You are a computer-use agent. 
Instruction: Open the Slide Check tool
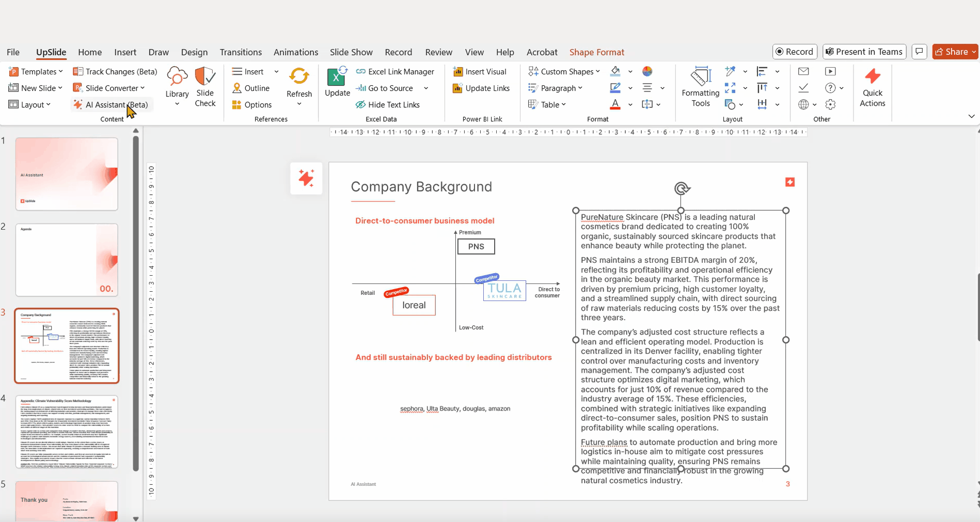click(x=205, y=87)
